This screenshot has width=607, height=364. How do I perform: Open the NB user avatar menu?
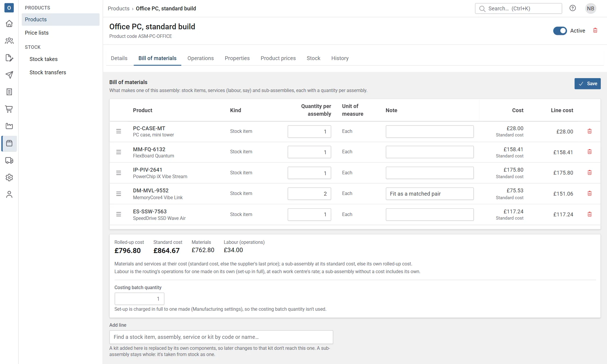[x=590, y=9]
